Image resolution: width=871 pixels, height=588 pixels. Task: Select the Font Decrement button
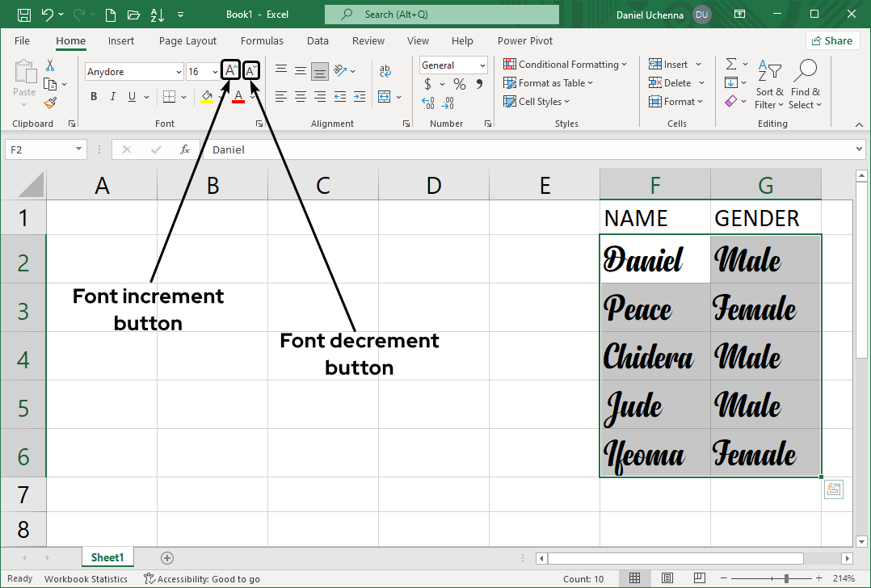250,70
